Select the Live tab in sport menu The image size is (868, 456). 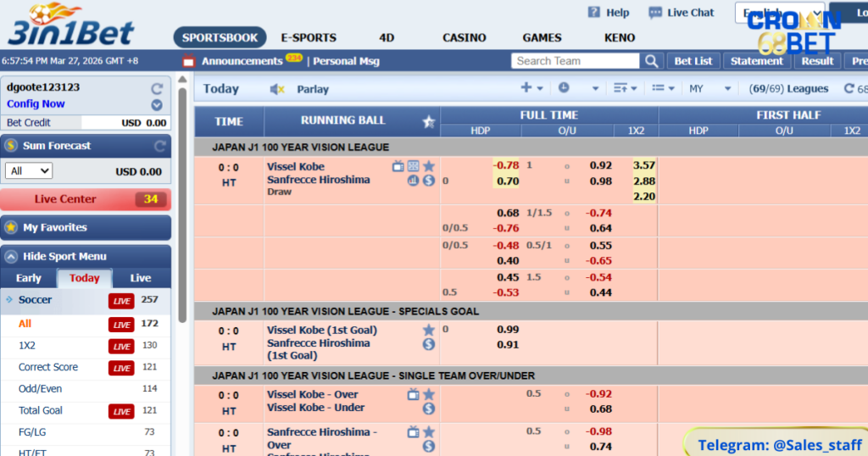(140, 278)
